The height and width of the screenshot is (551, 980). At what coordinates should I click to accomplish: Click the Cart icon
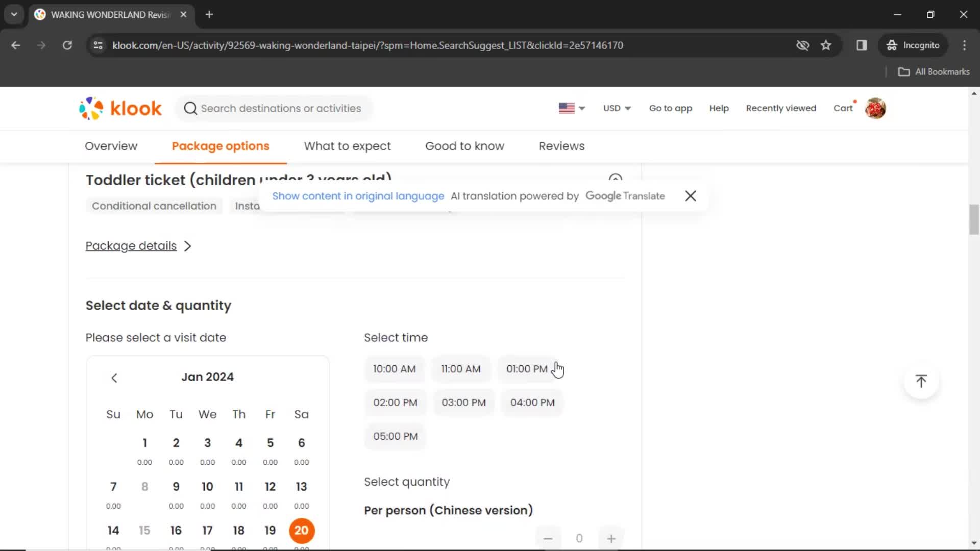point(843,108)
